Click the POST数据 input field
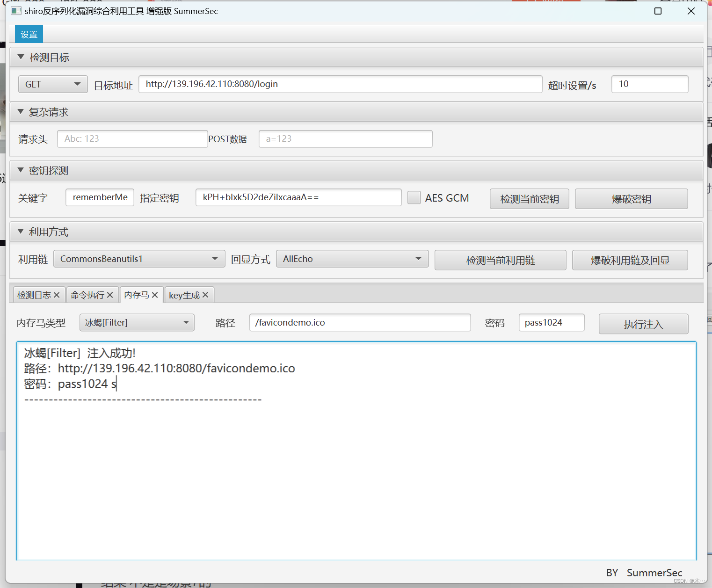The width and height of the screenshot is (712, 588). coord(345,139)
